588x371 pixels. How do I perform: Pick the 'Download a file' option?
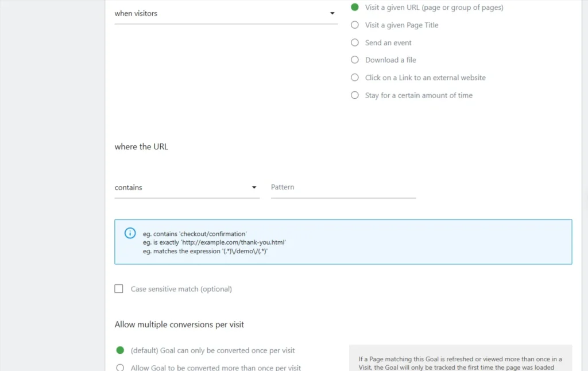click(355, 60)
